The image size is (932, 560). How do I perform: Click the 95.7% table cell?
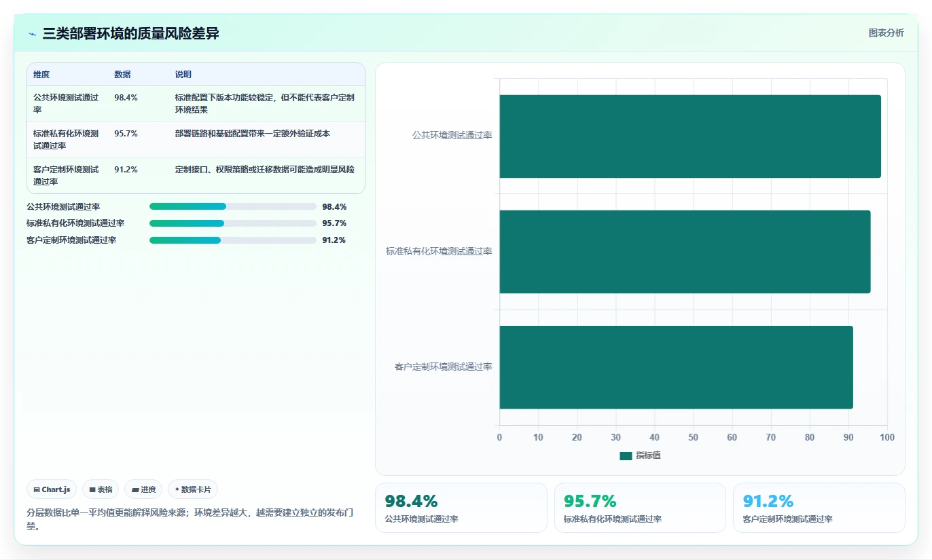pos(126,134)
